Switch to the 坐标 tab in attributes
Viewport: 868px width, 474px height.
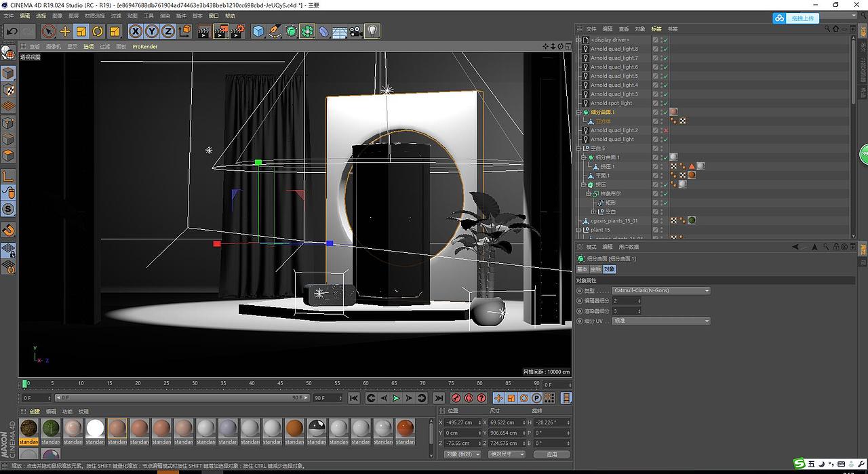tap(595, 269)
